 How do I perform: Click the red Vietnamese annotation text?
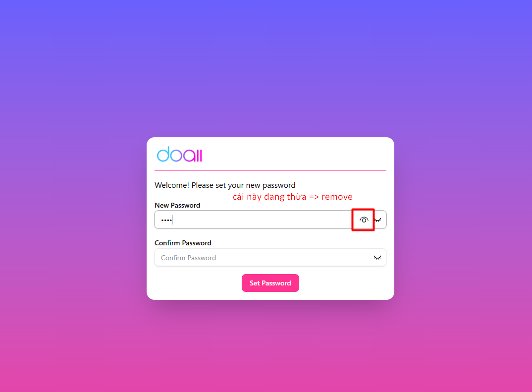(292, 197)
